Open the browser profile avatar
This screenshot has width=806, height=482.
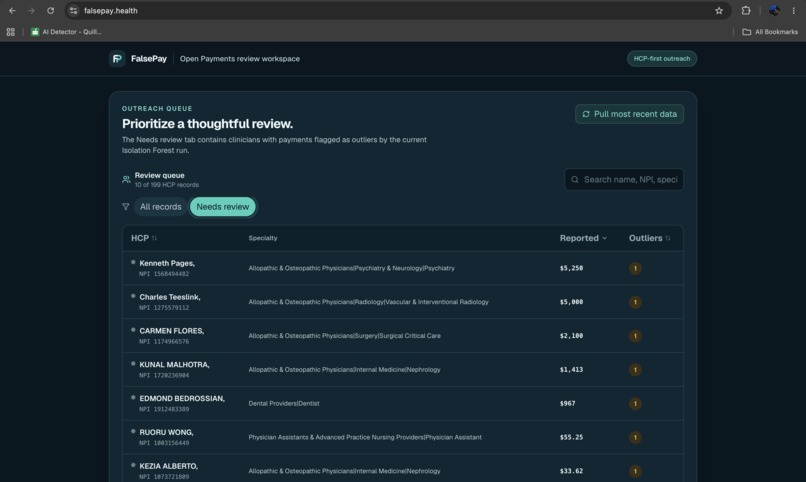[x=774, y=10]
